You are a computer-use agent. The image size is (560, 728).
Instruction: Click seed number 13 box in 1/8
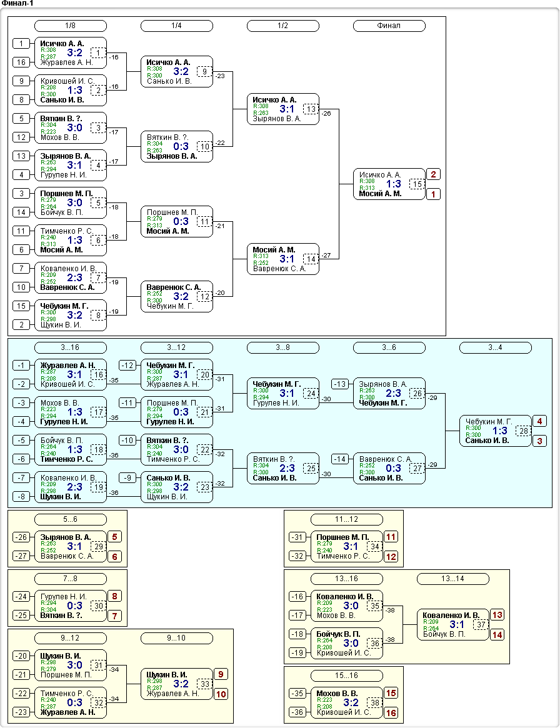[21, 156]
